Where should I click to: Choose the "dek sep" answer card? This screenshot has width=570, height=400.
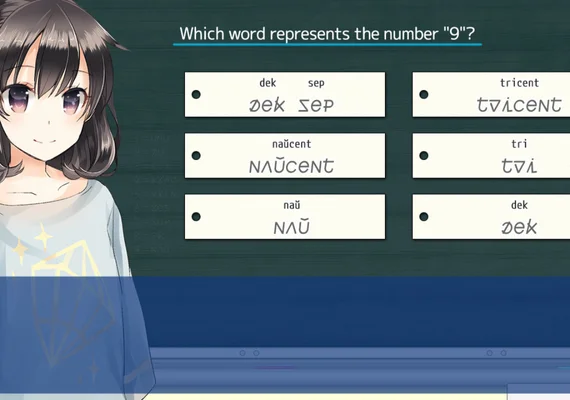[x=285, y=95]
